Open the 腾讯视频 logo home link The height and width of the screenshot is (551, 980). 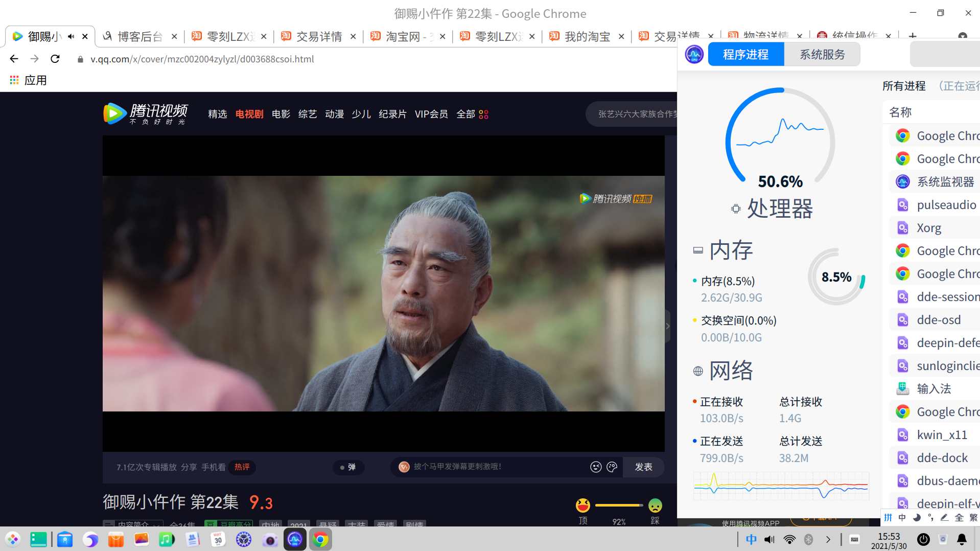tap(145, 113)
